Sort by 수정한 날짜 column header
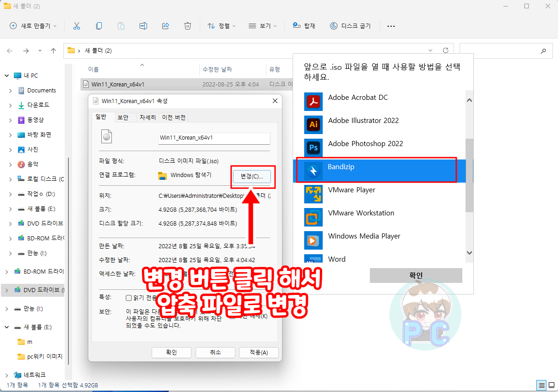This screenshot has width=558, height=392. point(217,69)
